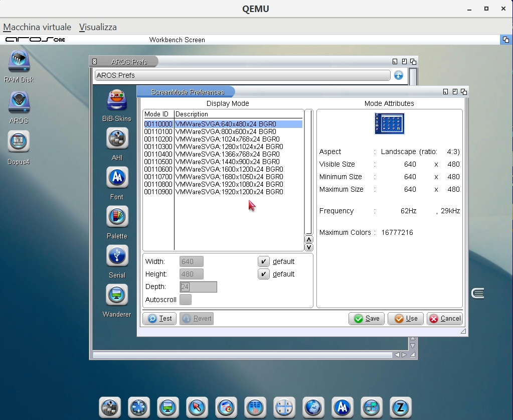Click the Workbench screen depth gadget

(506, 40)
